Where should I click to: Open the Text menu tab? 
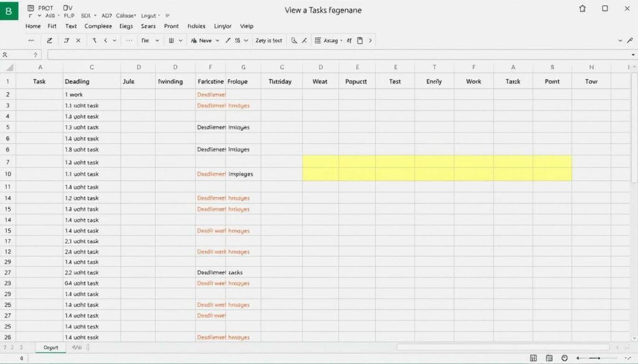coord(71,26)
